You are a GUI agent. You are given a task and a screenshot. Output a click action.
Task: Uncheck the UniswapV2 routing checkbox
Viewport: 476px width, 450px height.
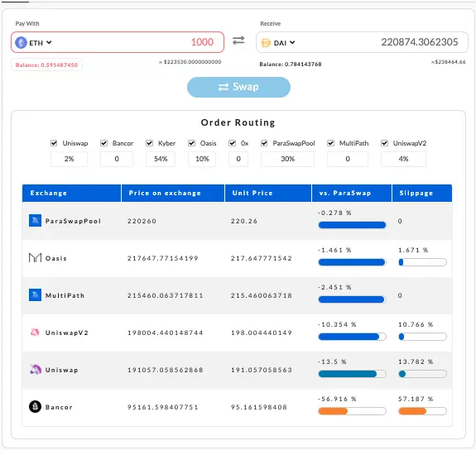[x=384, y=143]
